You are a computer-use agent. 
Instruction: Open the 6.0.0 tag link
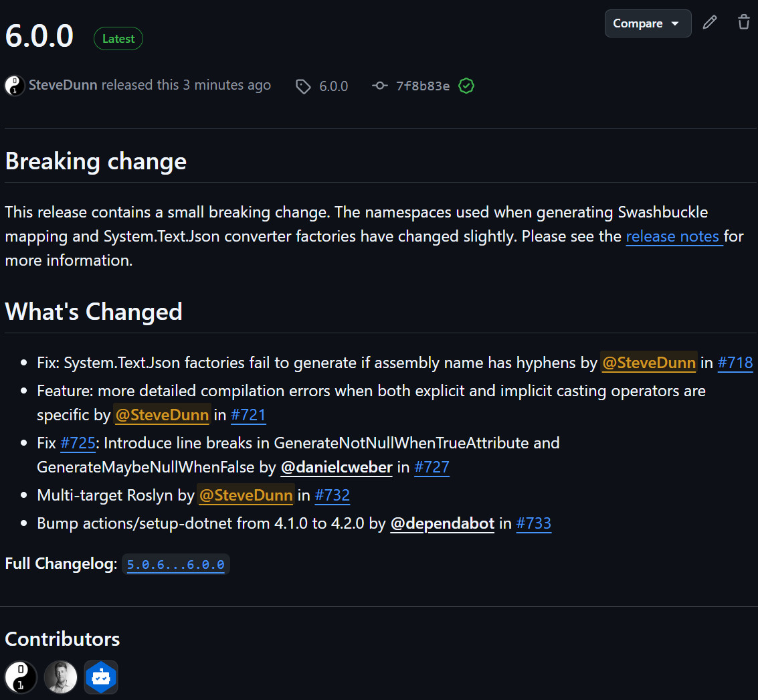334,86
